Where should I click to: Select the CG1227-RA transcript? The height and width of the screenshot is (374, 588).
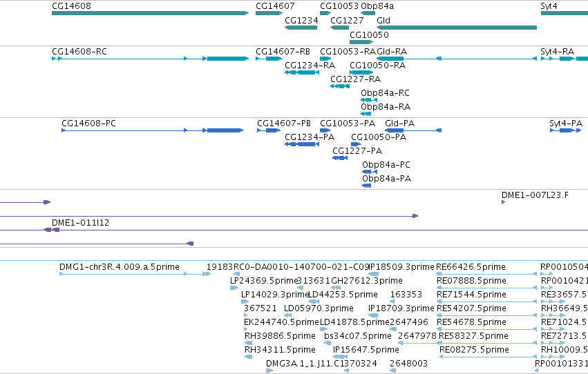(x=340, y=86)
